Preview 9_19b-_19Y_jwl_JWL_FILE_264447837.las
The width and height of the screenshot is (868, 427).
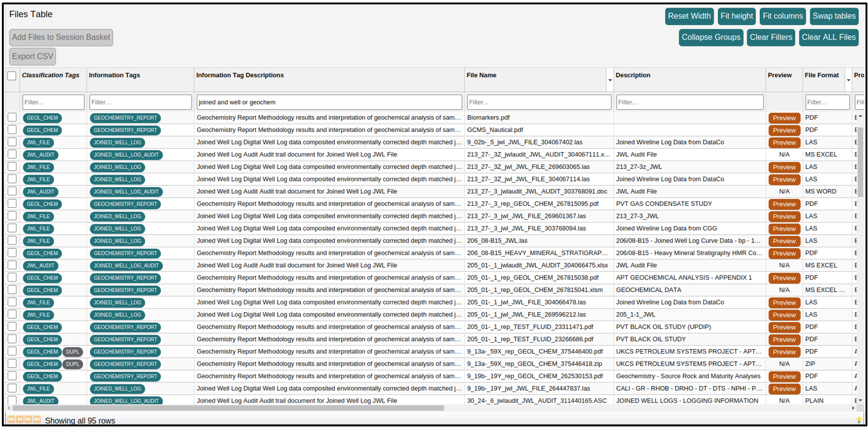(784, 389)
